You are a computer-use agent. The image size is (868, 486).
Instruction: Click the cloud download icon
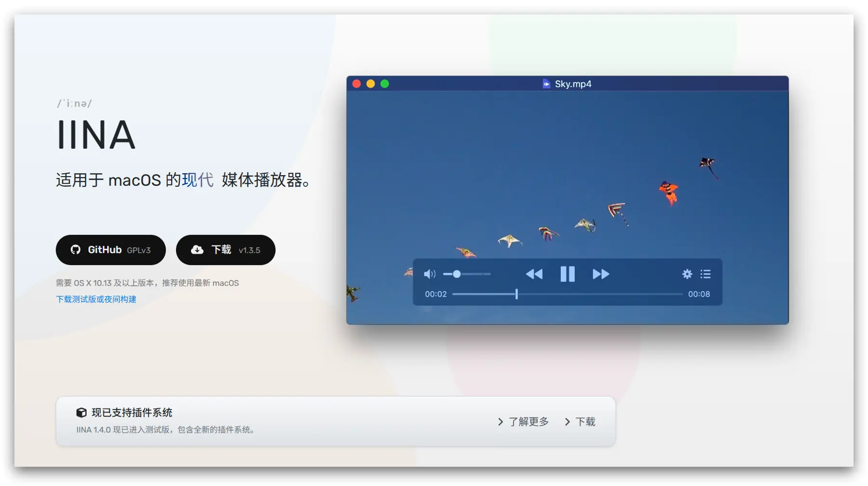click(x=197, y=250)
